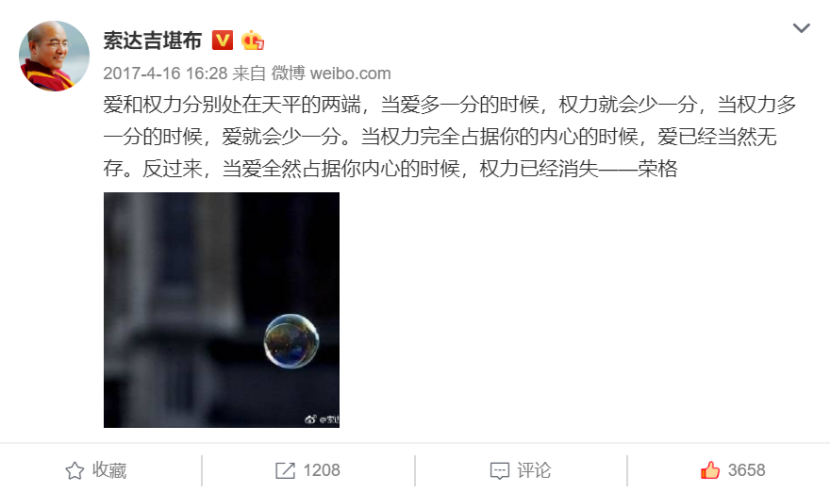Click the repost share arrow icon

(285, 470)
